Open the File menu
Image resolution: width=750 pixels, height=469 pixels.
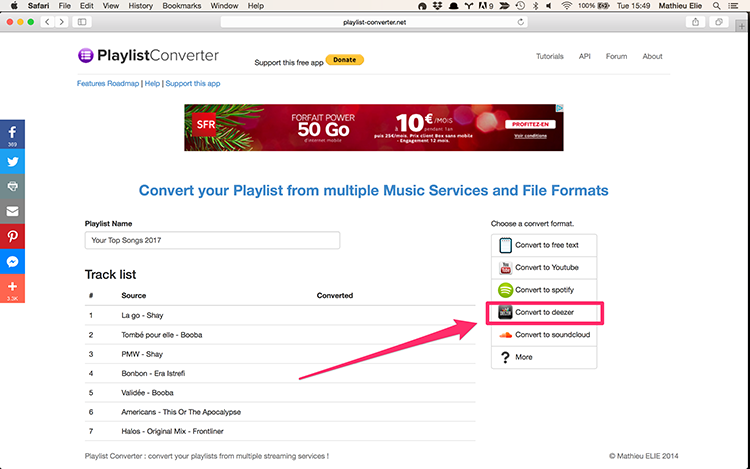[65, 6]
